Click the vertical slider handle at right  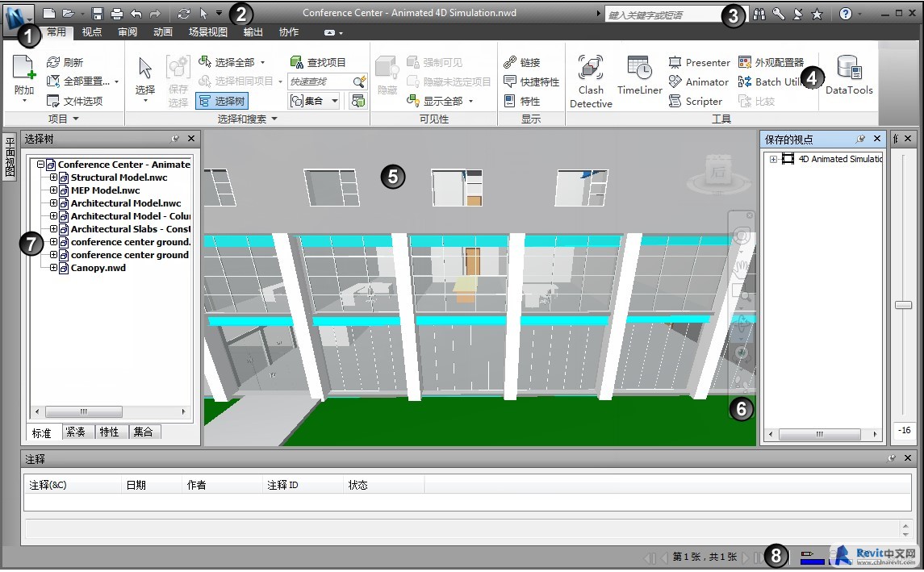point(903,305)
